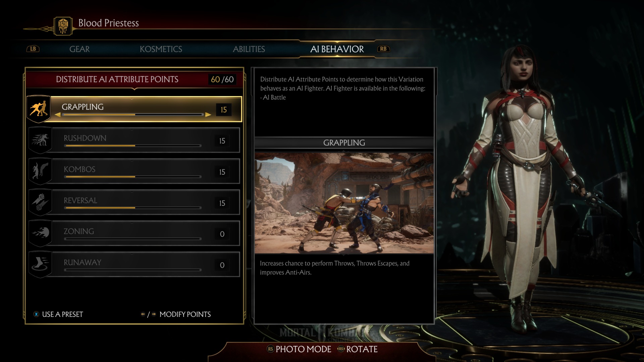The image size is (644, 362).
Task: Increase Grappling points with right arrow
Action: 208,115
